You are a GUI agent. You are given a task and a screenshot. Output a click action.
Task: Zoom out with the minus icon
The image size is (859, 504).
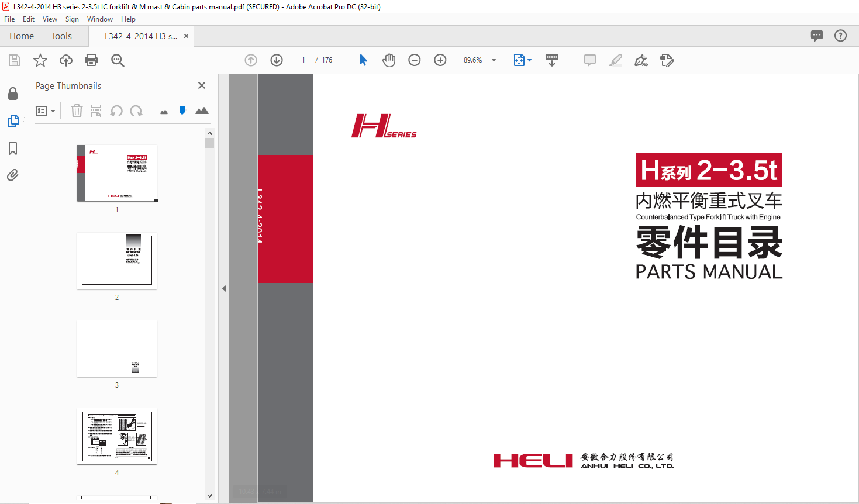[x=415, y=60]
